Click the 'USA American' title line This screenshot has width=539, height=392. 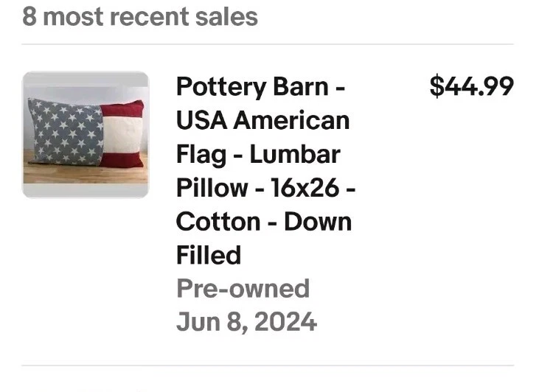click(x=262, y=120)
